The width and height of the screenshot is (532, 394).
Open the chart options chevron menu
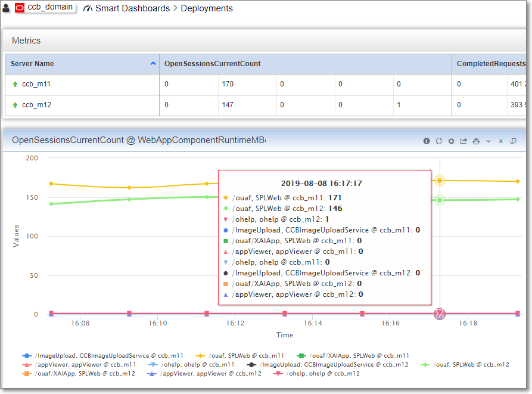[x=489, y=141]
